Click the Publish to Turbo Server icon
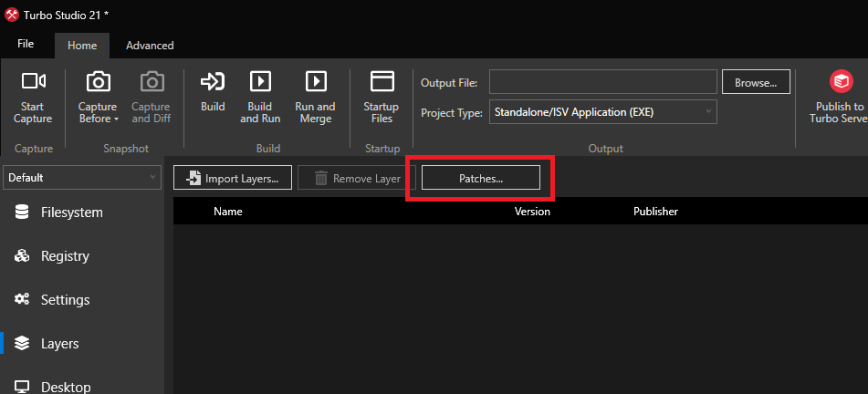Image resolution: width=868 pixels, height=394 pixels. pos(841,81)
